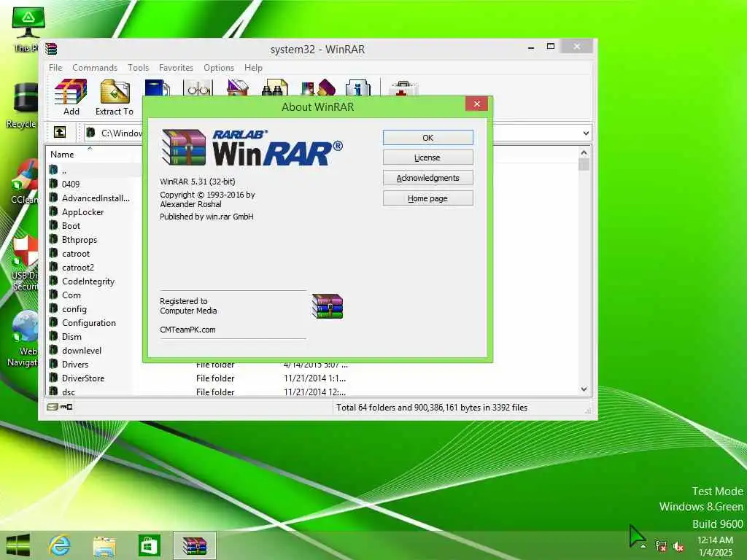The width and height of the screenshot is (747, 560).
Task: Click the Home page button
Action: (427, 198)
